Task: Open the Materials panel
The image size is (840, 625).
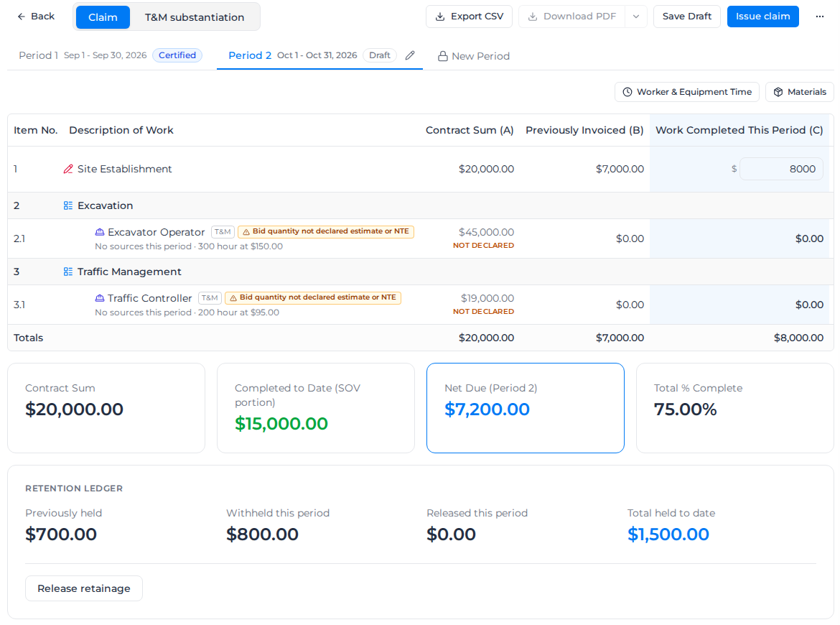Action: [x=799, y=92]
